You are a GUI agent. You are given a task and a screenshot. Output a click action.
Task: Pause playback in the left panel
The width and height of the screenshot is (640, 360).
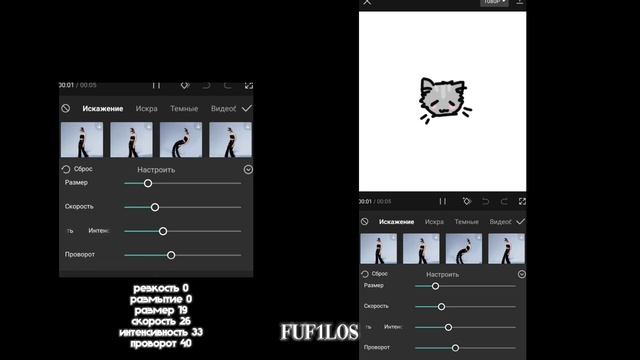tap(156, 85)
